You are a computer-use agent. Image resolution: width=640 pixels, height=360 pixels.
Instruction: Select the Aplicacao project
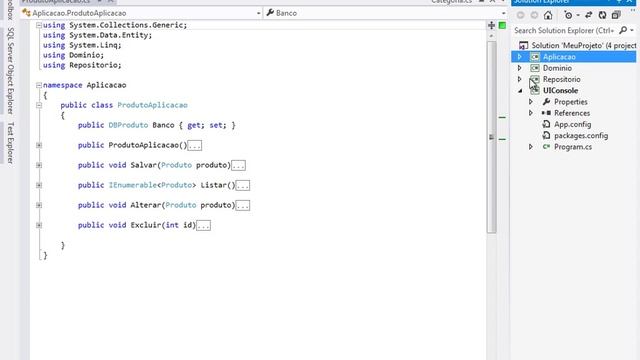pyautogui.click(x=559, y=57)
